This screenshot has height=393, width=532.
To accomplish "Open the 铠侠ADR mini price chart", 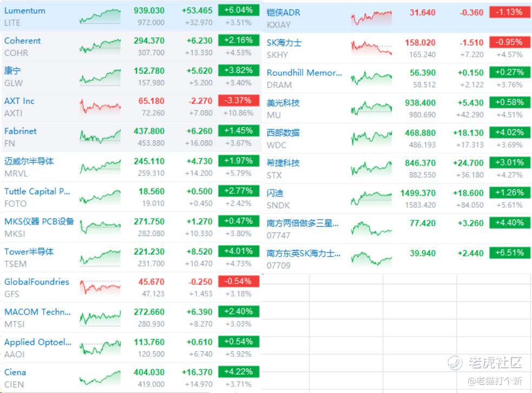I will (x=371, y=18).
